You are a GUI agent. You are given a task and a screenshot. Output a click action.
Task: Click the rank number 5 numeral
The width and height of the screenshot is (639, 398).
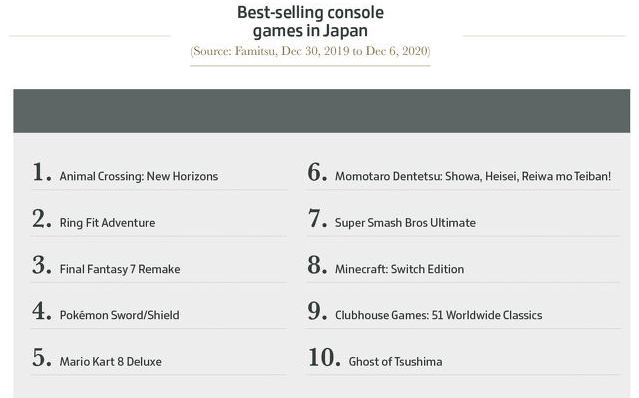[x=42, y=357]
